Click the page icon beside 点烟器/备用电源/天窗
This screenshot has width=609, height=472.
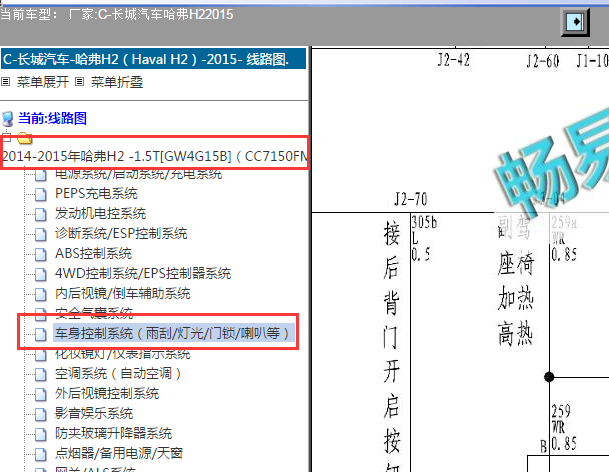click(x=40, y=454)
